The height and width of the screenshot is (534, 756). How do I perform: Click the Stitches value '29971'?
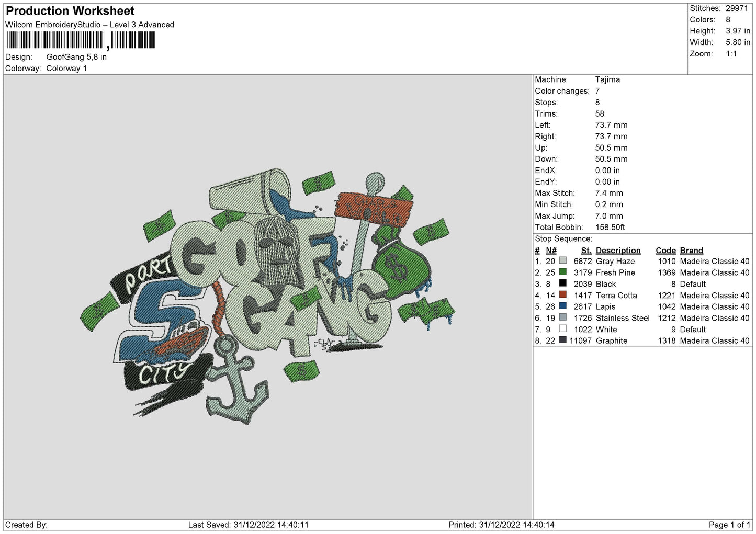[x=737, y=8]
